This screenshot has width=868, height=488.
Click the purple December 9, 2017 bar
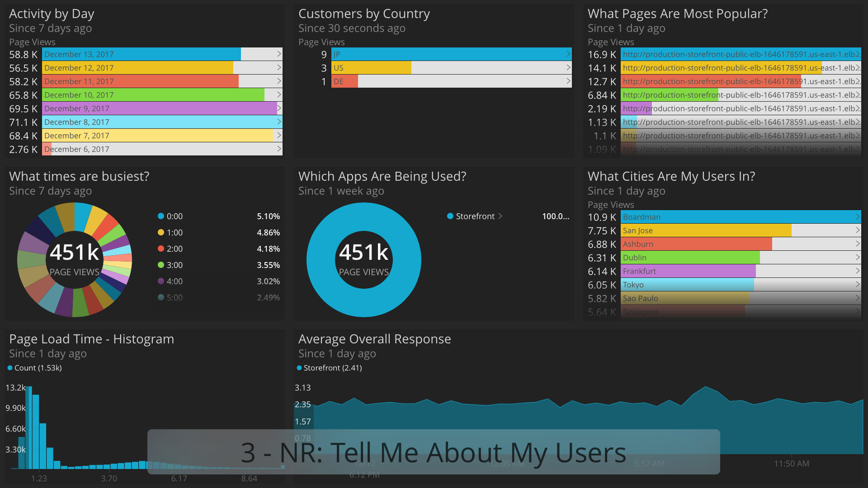pyautogui.click(x=160, y=108)
